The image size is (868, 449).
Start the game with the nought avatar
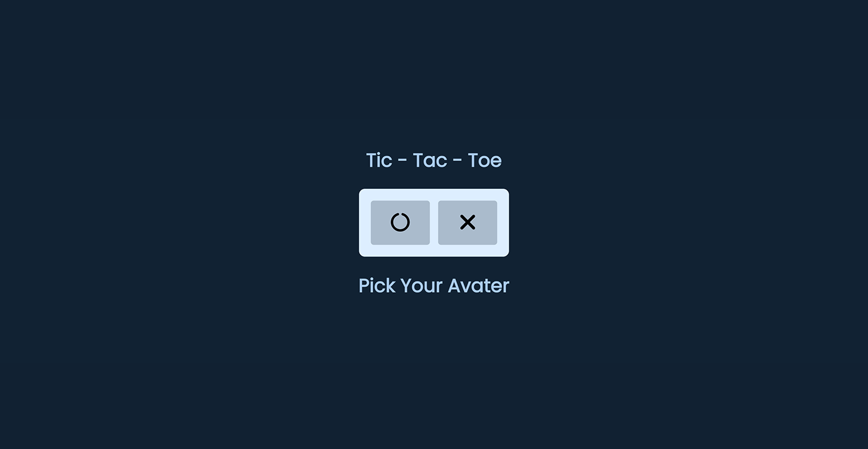(x=400, y=222)
